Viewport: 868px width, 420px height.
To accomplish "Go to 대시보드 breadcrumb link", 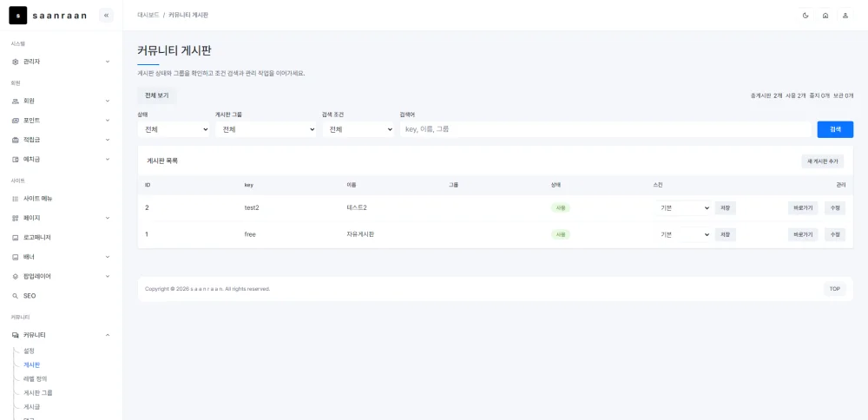I will pos(148,16).
